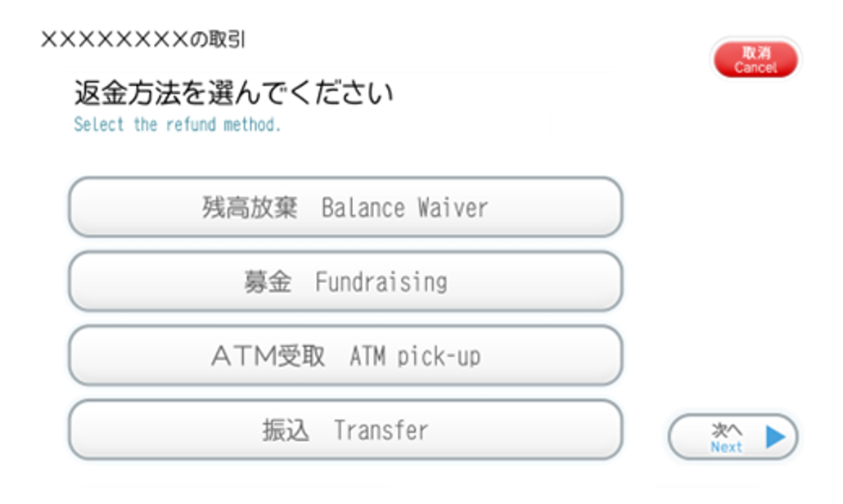Image resolution: width=843 pixels, height=504 pixels.
Task: Click the 残高放棄 Japanese label text
Action: (250, 207)
